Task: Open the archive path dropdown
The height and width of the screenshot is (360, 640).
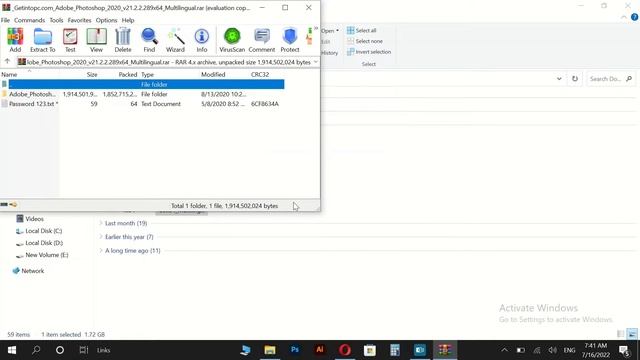Action: coord(316,62)
